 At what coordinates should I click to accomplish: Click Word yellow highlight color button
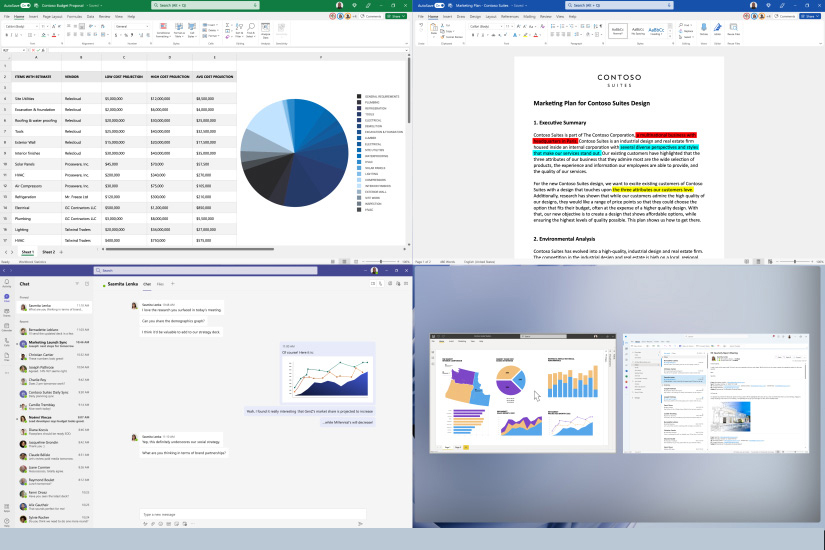click(x=525, y=35)
